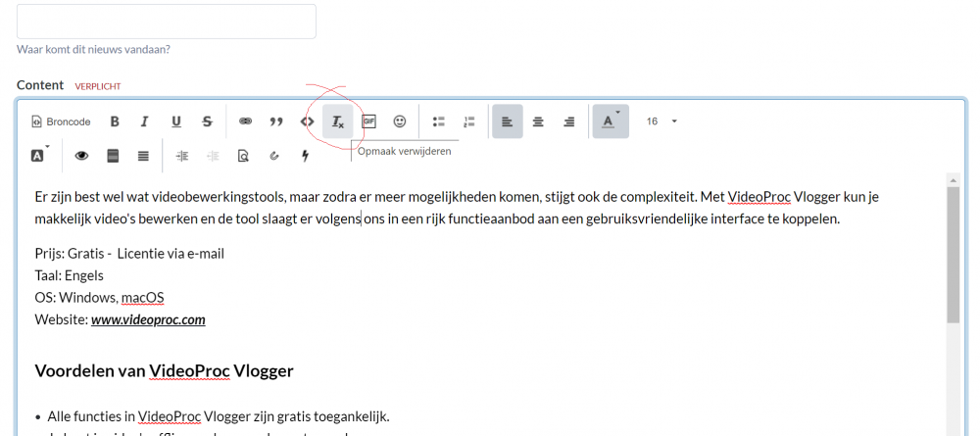
Task: Toggle underline formatting
Action: click(x=176, y=121)
